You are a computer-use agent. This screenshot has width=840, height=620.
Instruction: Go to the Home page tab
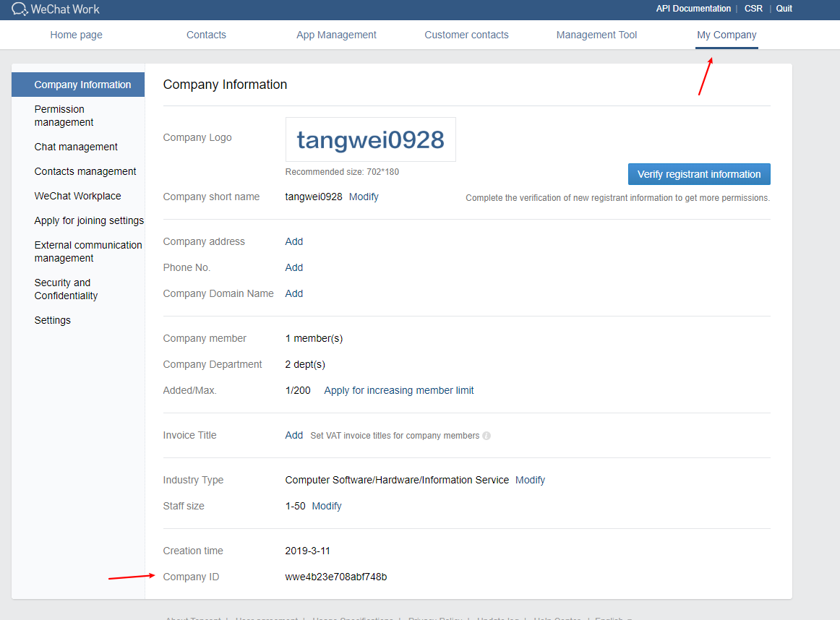pos(76,35)
